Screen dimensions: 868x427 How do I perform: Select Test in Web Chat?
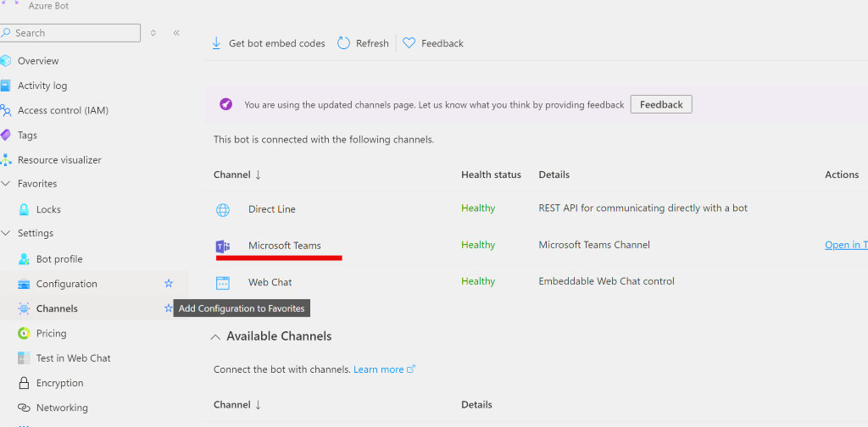[73, 358]
